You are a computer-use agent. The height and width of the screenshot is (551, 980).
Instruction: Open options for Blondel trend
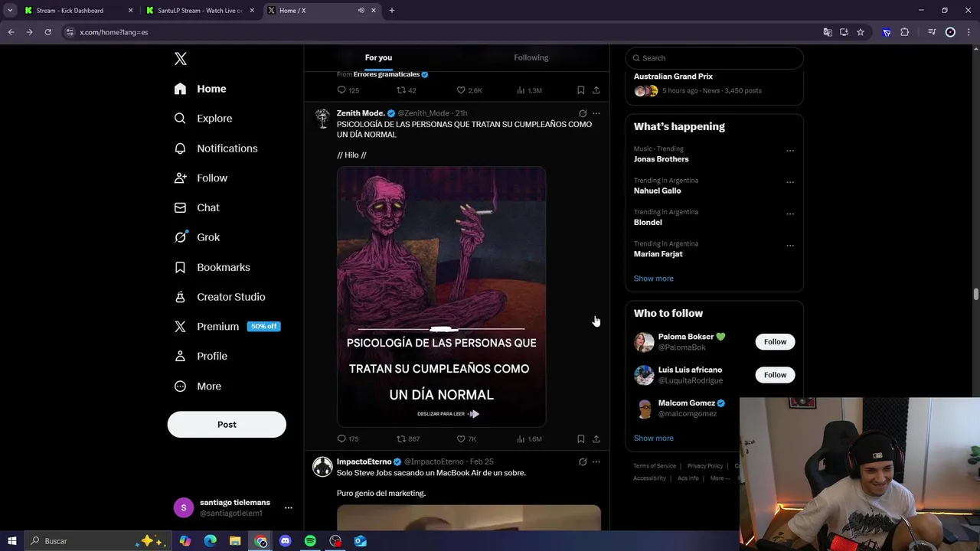click(x=790, y=214)
